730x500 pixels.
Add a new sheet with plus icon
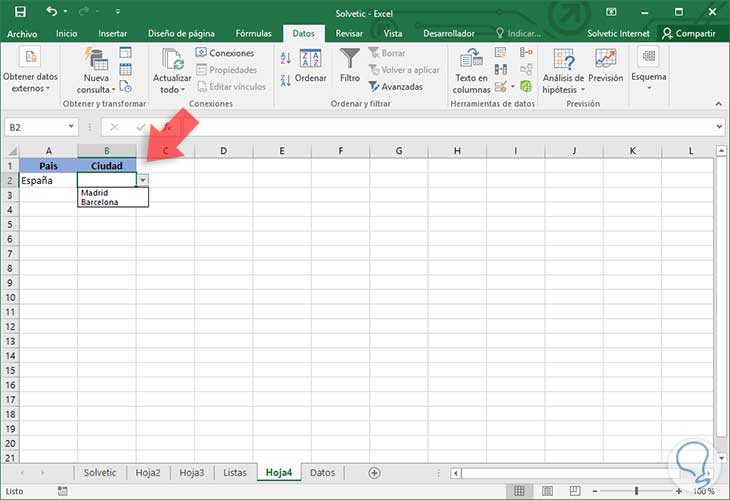click(x=374, y=473)
